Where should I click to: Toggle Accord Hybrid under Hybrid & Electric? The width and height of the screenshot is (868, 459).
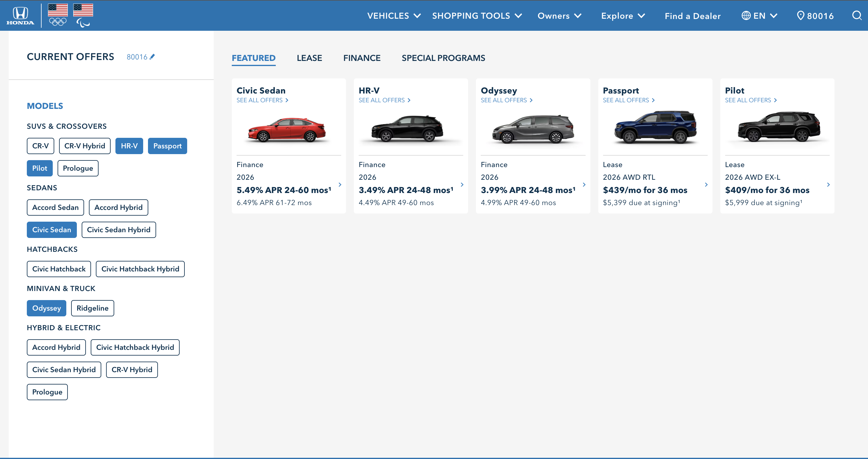(x=56, y=347)
